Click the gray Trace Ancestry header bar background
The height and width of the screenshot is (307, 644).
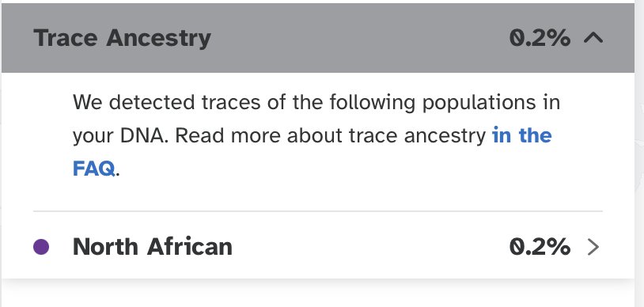[318, 38]
